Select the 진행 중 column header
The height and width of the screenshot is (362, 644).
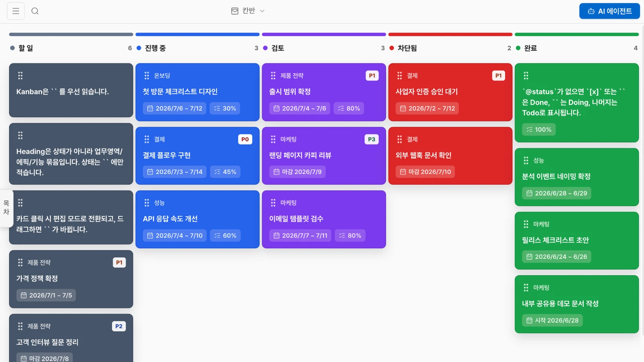click(x=197, y=48)
